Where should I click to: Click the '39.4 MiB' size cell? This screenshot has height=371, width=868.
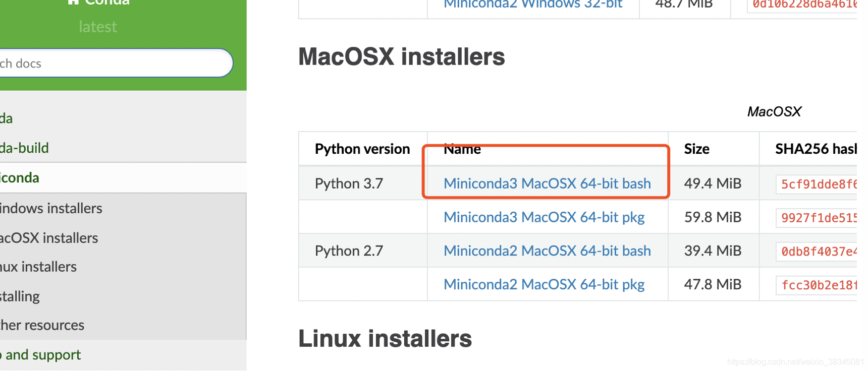coord(713,251)
